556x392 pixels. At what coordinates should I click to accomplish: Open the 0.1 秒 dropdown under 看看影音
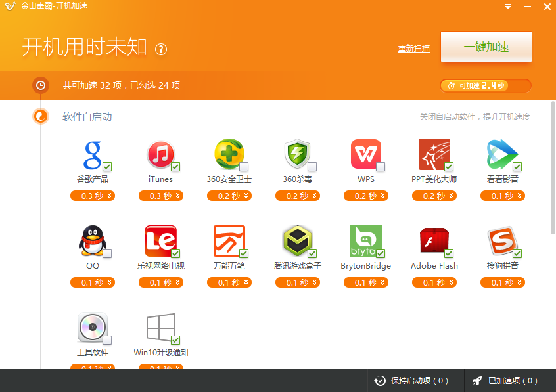pos(503,196)
